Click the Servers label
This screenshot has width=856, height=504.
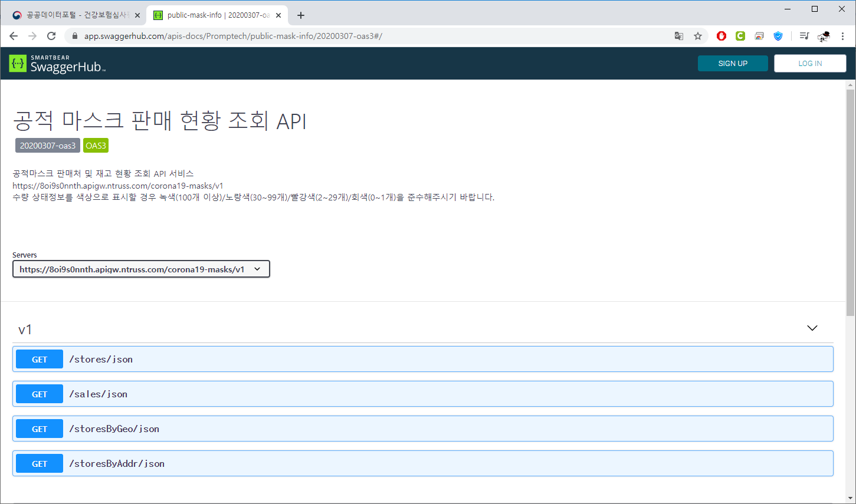click(25, 255)
